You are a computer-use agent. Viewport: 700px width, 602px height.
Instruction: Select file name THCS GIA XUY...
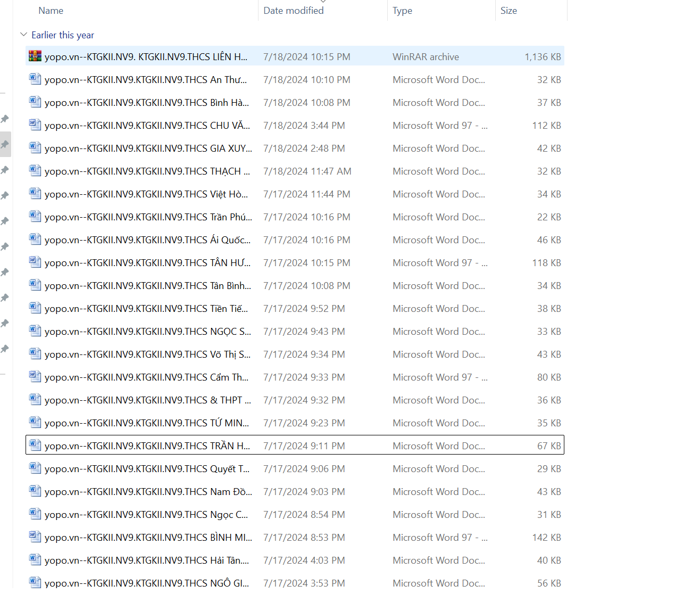pyautogui.click(x=148, y=149)
